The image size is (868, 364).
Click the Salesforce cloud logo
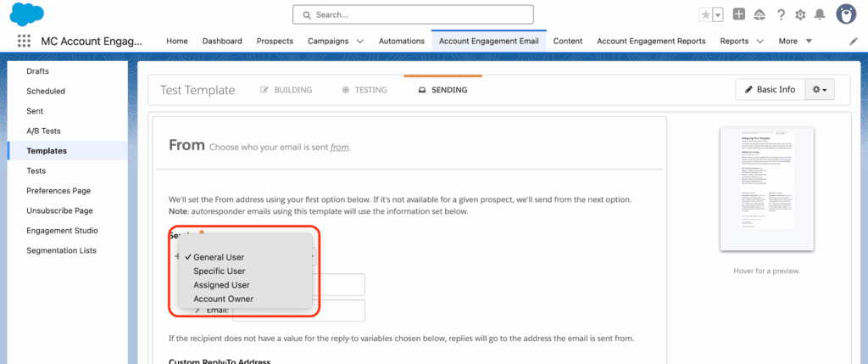coord(27,14)
